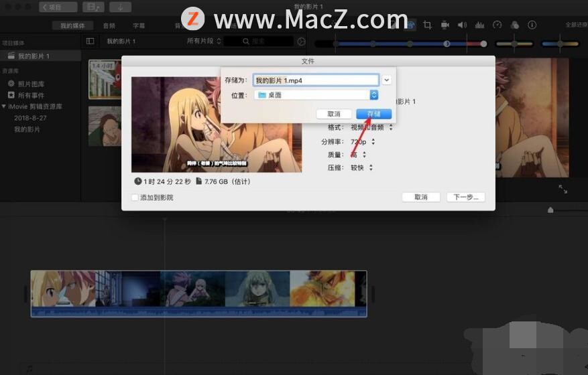
Task: Select the crop tool icon
Action: (x=426, y=25)
